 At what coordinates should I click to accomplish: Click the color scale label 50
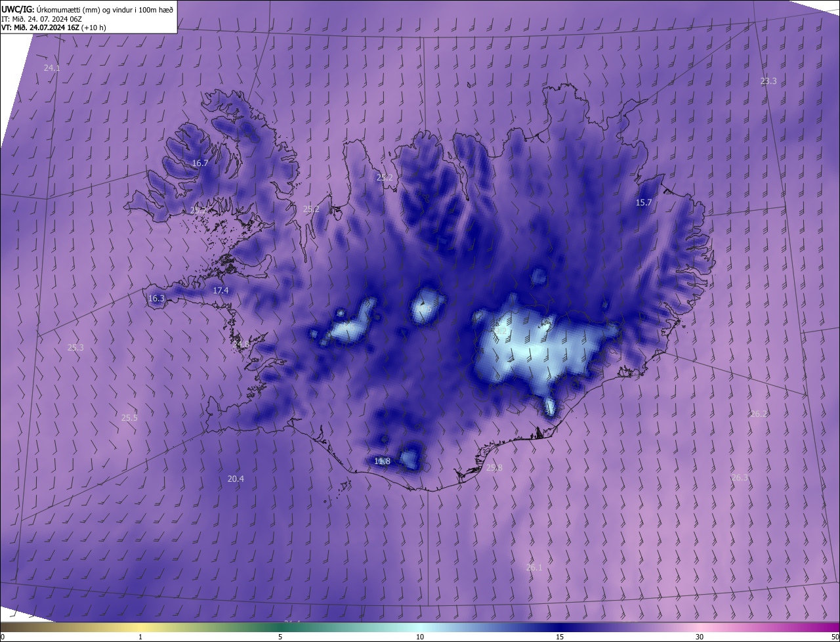point(835,637)
